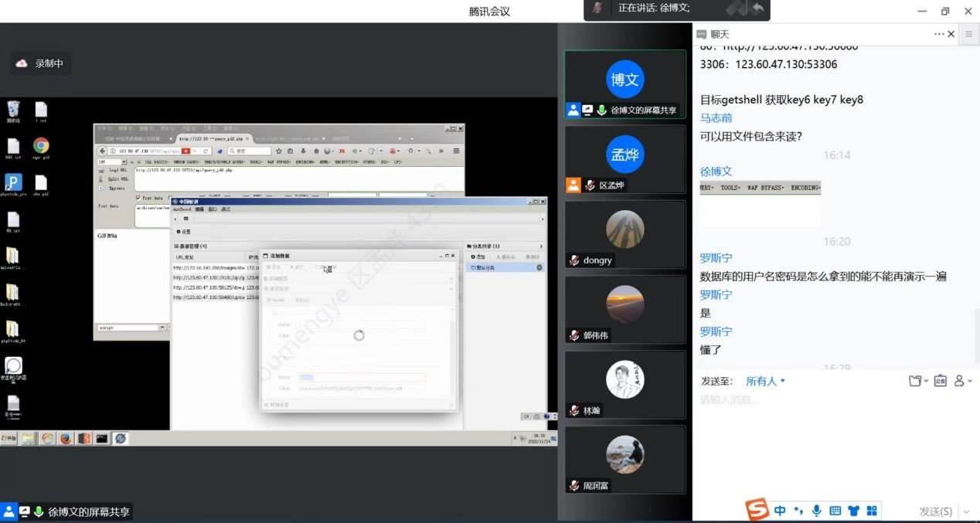Open the file send icon in chat
Image resolution: width=980 pixels, height=523 pixels.
pos(916,381)
